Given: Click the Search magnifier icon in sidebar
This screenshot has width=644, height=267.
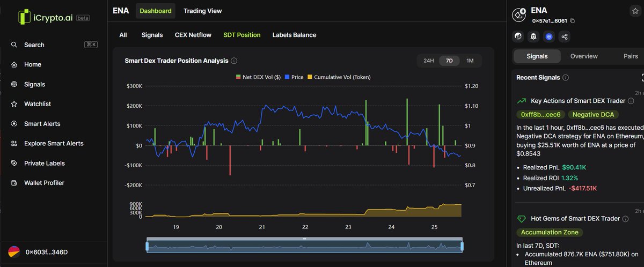Looking at the screenshot, I should click(x=14, y=45).
